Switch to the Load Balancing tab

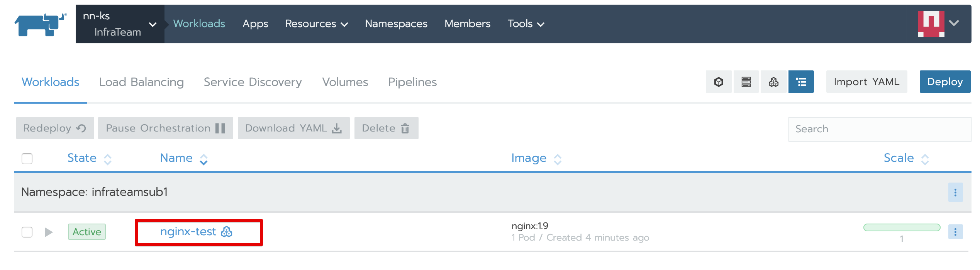[141, 82]
